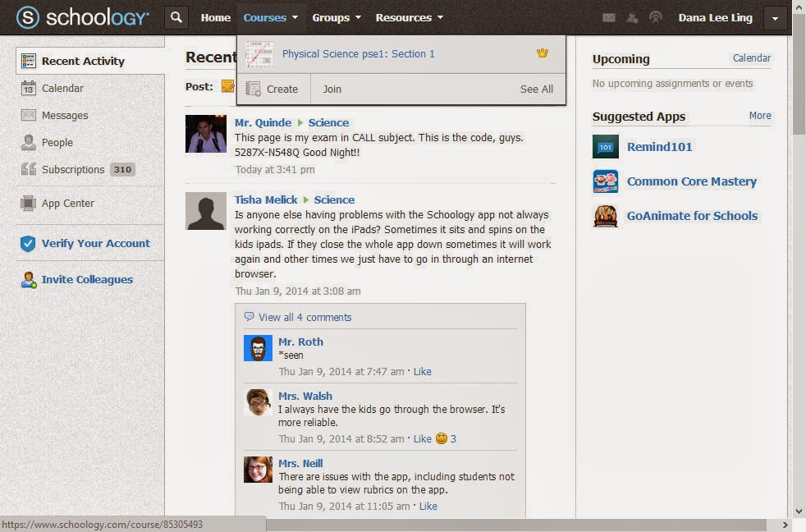The width and height of the screenshot is (806, 532).
Task: Click the post composer pencil icon
Action: pyautogui.click(x=229, y=85)
